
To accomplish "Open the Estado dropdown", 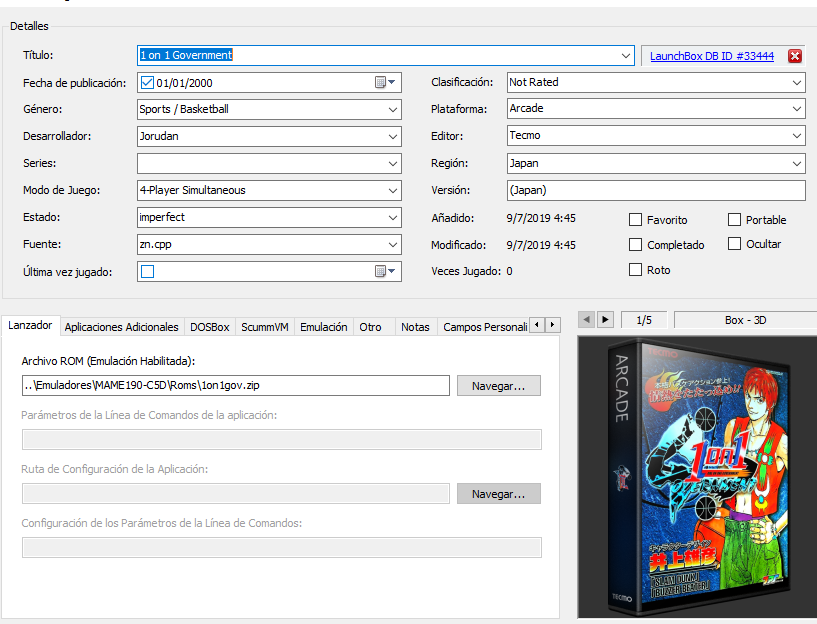I will (393, 218).
